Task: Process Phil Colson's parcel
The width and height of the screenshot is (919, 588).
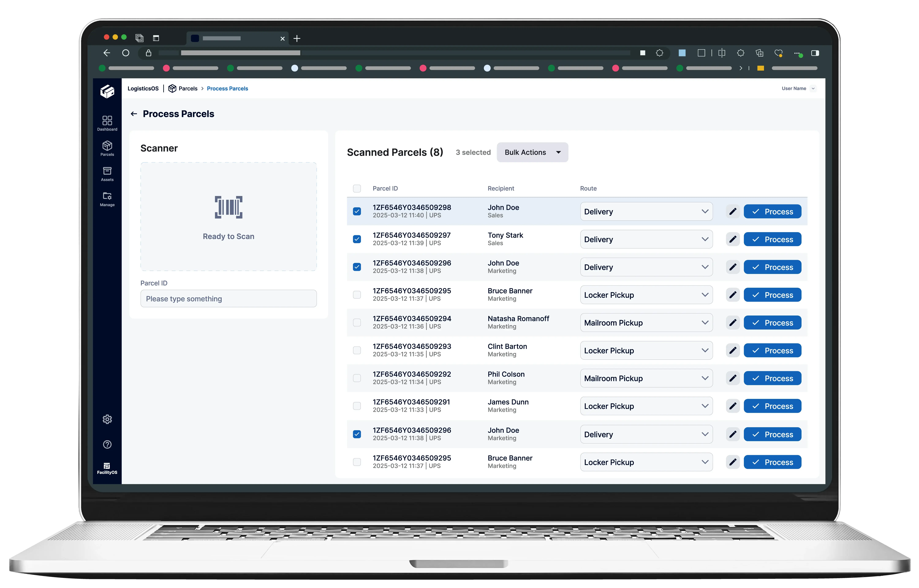Action: tap(772, 378)
